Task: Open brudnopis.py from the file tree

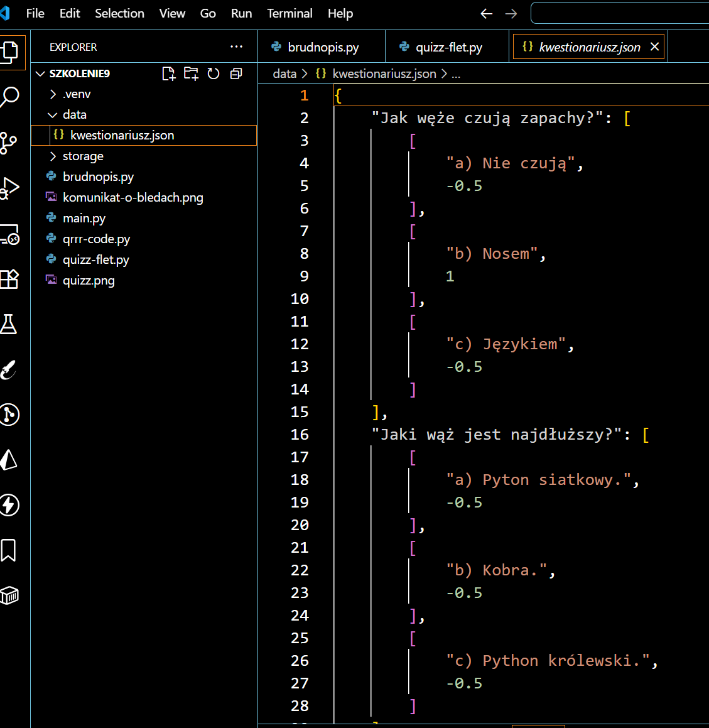Action: [144, 177]
